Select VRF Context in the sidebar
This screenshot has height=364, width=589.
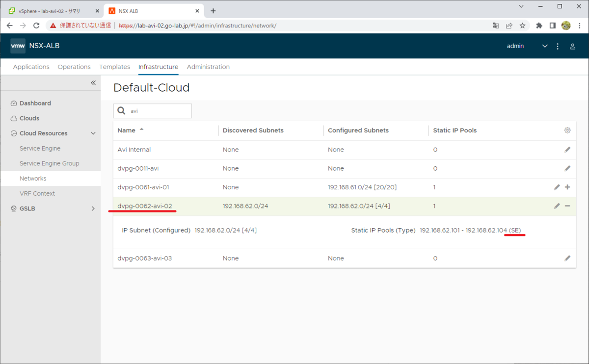click(37, 193)
